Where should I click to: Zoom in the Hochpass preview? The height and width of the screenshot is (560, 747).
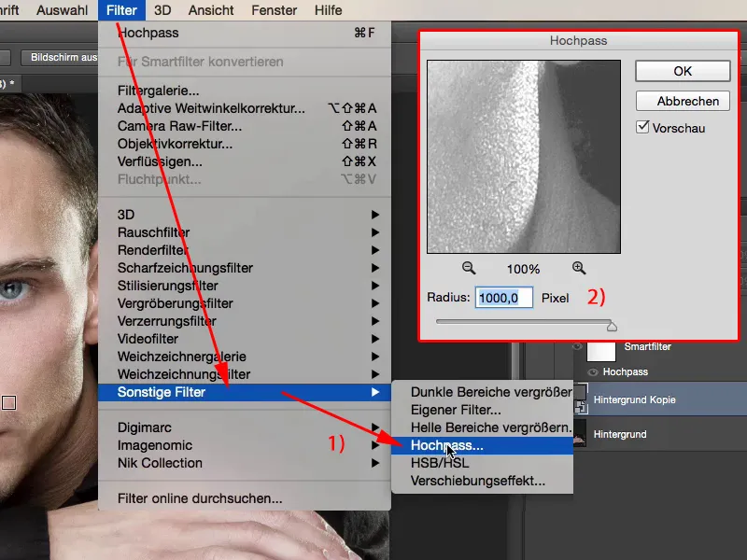coord(579,268)
